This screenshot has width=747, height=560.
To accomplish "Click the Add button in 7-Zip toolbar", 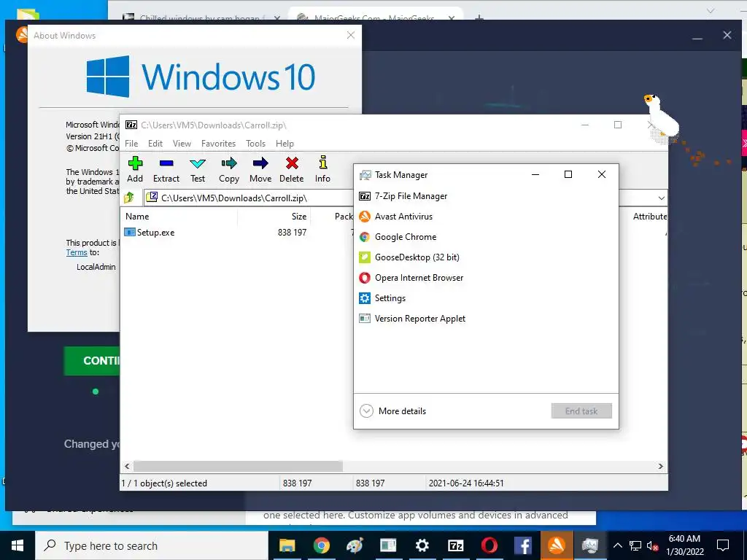I will [x=135, y=169].
